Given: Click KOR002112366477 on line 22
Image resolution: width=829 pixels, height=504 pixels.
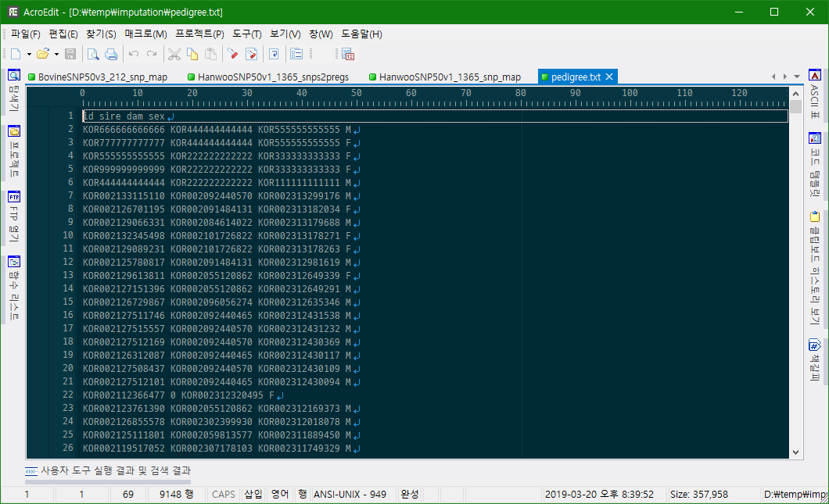Looking at the screenshot, I should [124, 395].
